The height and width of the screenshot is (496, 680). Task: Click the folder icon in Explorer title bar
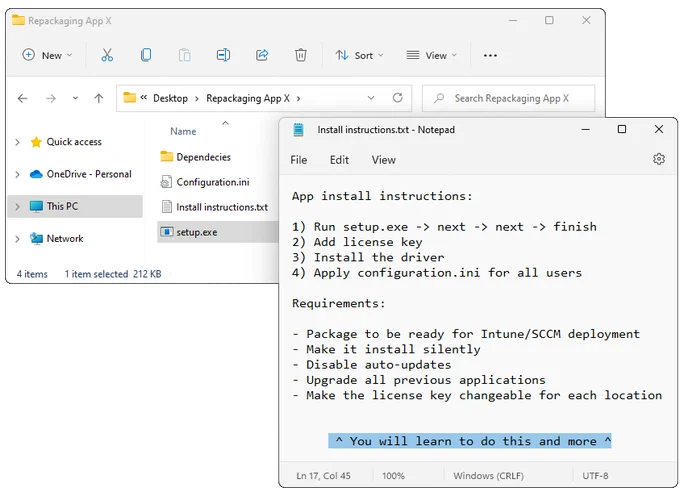coord(18,20)
